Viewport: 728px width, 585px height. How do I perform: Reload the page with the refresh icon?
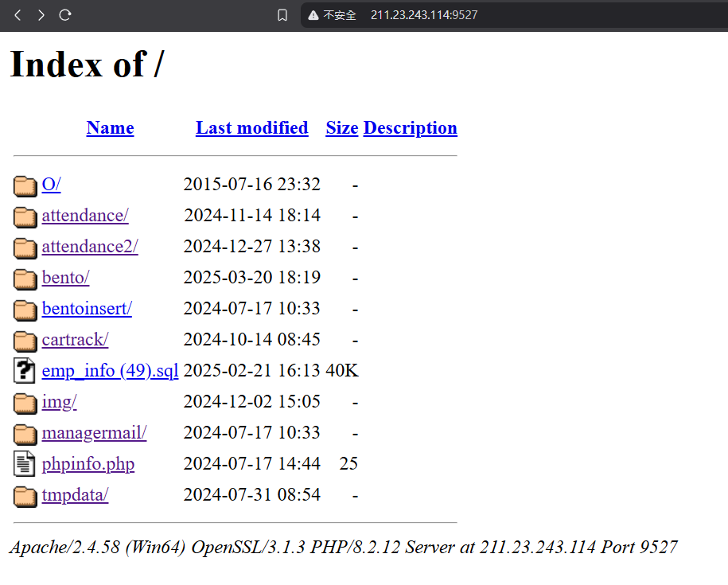click(x=65, y=15)
